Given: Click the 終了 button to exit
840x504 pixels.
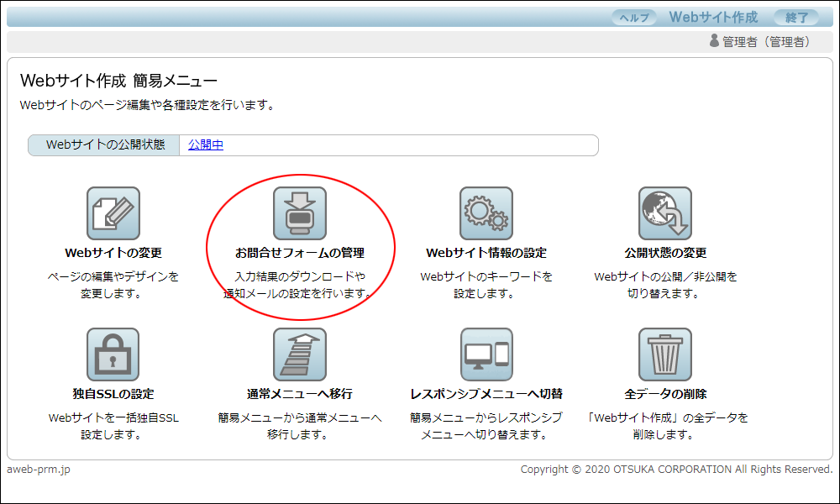Looking at the screenshot, I should (796, 15).
